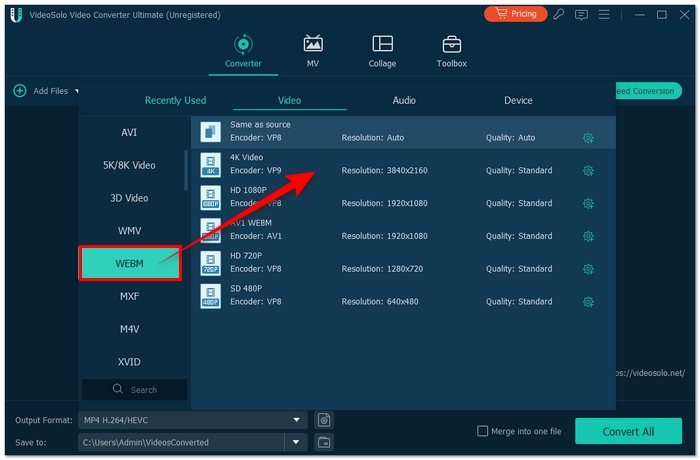Viewport: 700px width, 460px height.
Task: Choose XVID format in list
Action: [129, 362]
